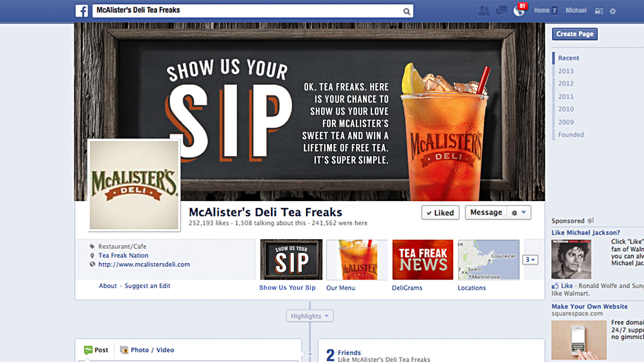This screenshot has height=362, width=644.
Task: Open the mcalistersdeli.com website link
Action: click(144, 265)
